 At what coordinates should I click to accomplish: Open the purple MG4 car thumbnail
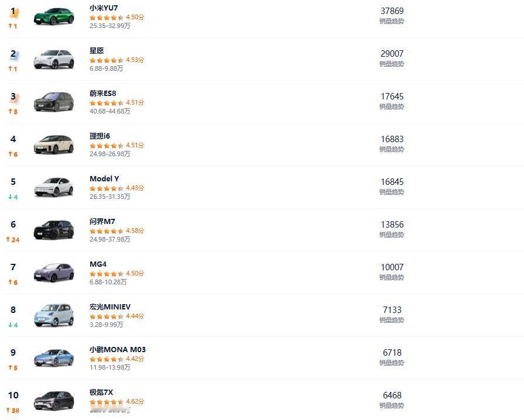54,273
